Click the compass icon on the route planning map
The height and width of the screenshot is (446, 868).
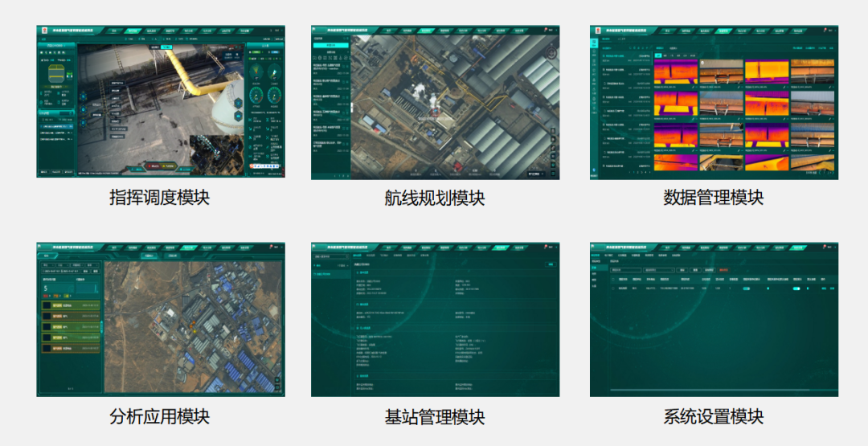(551, 53)
